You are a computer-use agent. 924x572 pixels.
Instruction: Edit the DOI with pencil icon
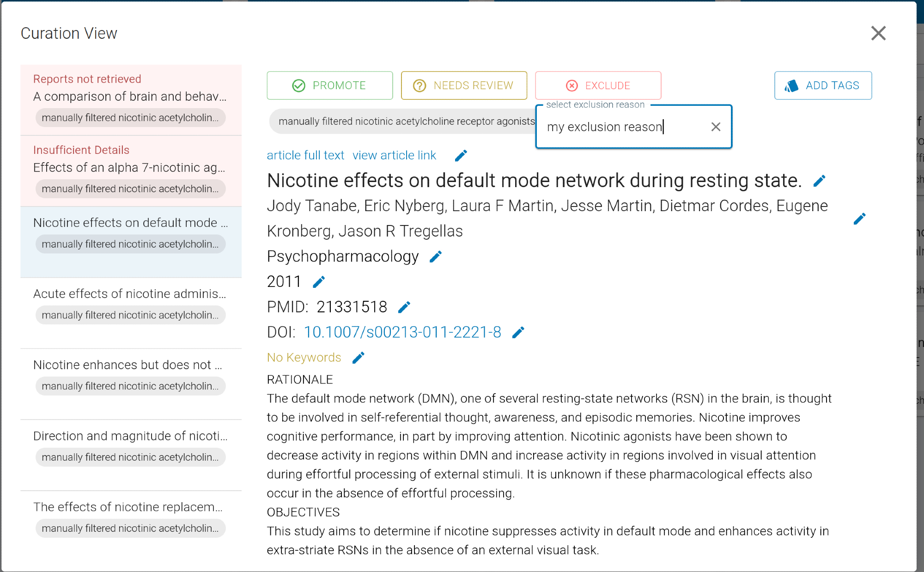point(518,333)
